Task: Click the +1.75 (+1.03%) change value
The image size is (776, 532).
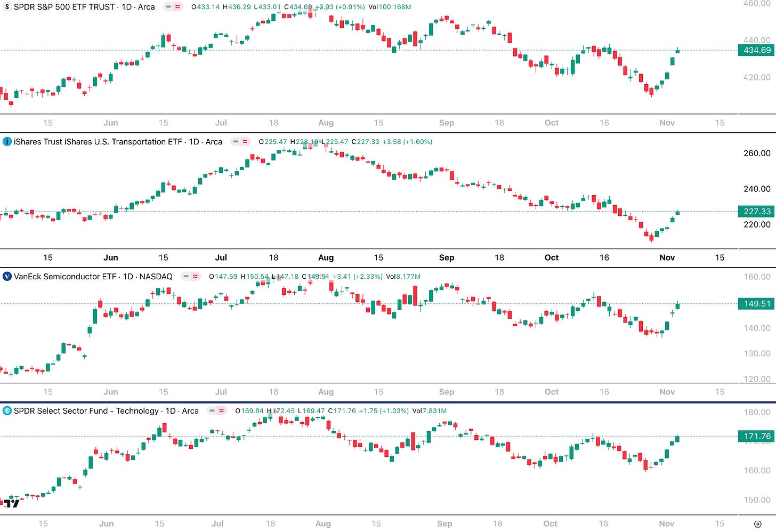Action: point(383,411)
